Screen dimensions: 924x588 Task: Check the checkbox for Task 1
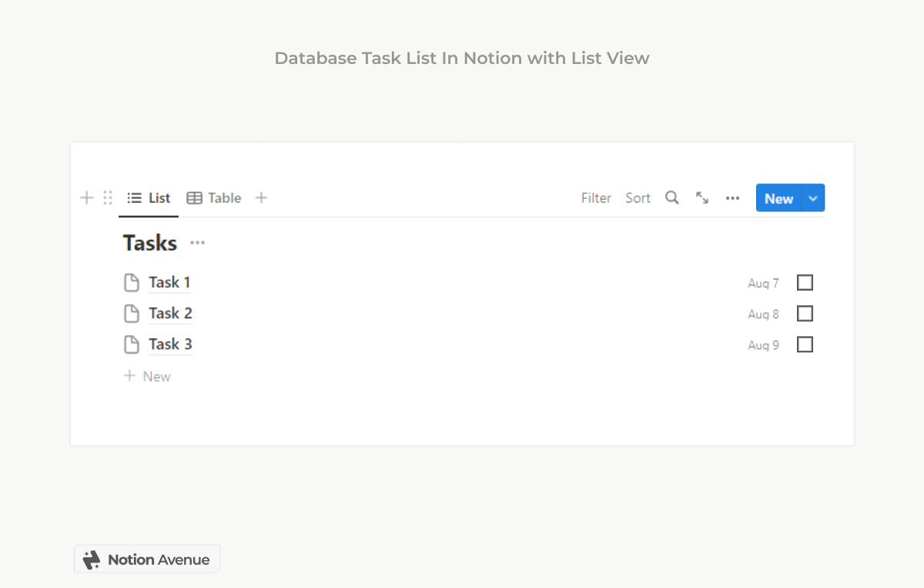coord(805,282)
